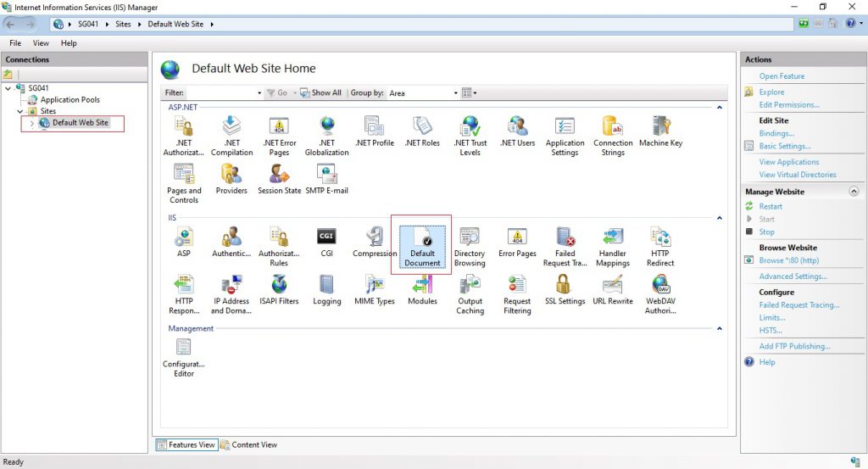Open the Compression feature

coord(375,242)
